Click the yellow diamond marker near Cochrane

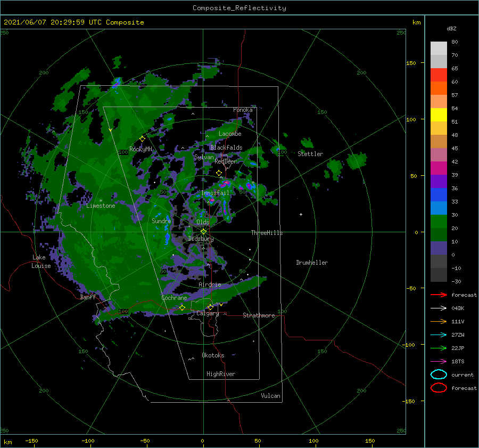click(182, 307)
